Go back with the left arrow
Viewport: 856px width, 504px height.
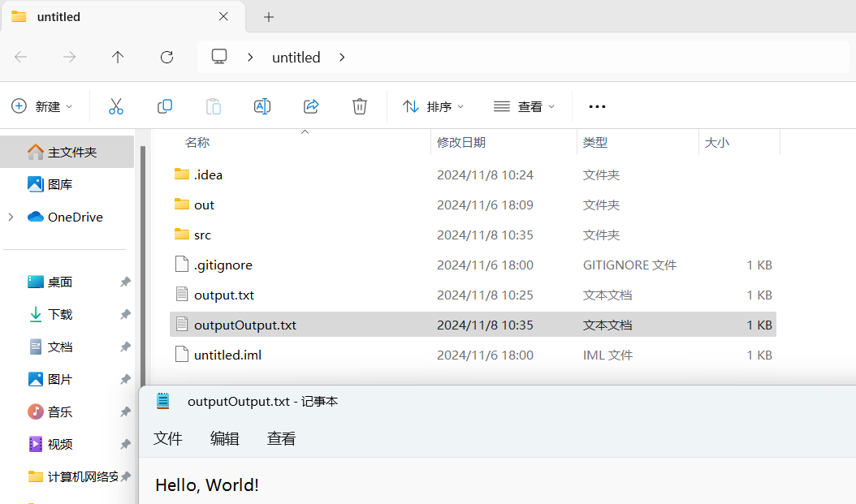point(21,58)
